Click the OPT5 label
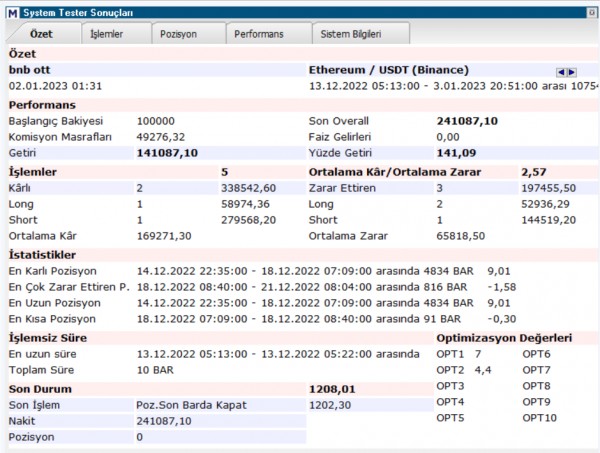This screenshot has width=600, height=453. pos(450,418)
